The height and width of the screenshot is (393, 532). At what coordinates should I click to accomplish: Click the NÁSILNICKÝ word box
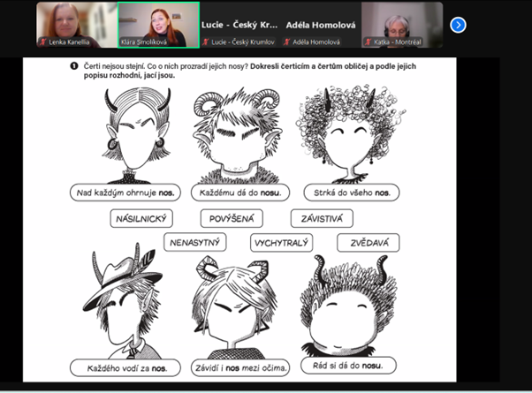pyautogui.click(x=141, y=218)
